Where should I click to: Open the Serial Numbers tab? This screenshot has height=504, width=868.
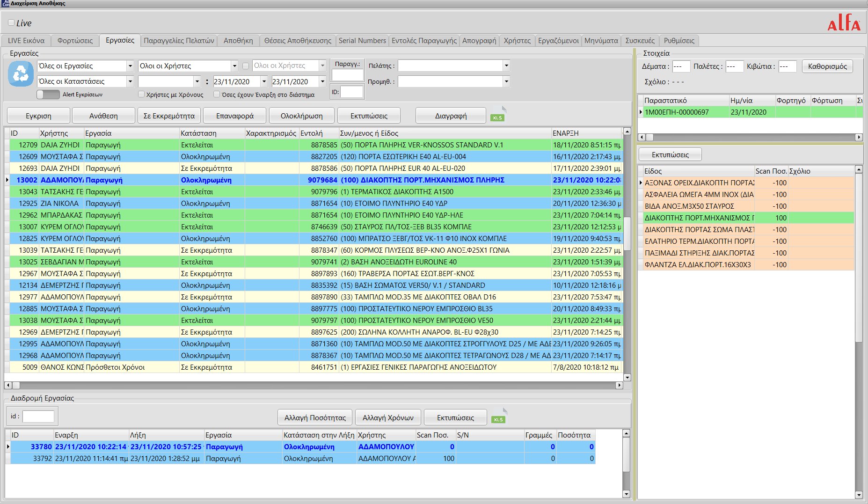tap(362, 41)
